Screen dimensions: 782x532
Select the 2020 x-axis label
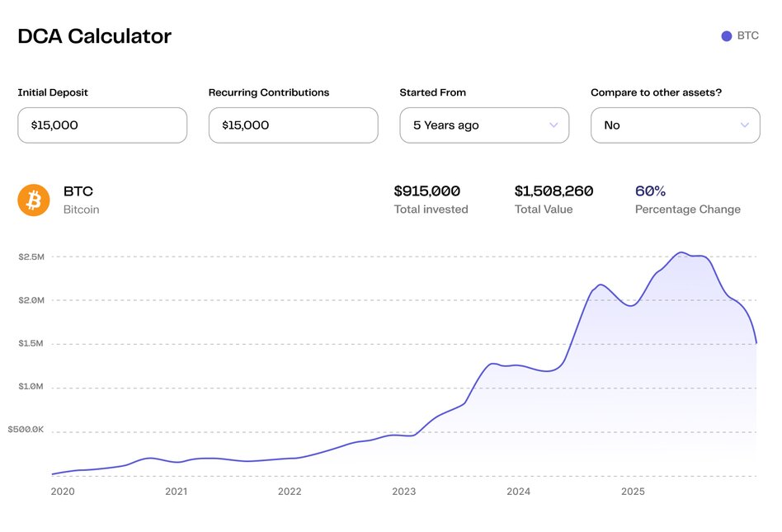point(62,492)
